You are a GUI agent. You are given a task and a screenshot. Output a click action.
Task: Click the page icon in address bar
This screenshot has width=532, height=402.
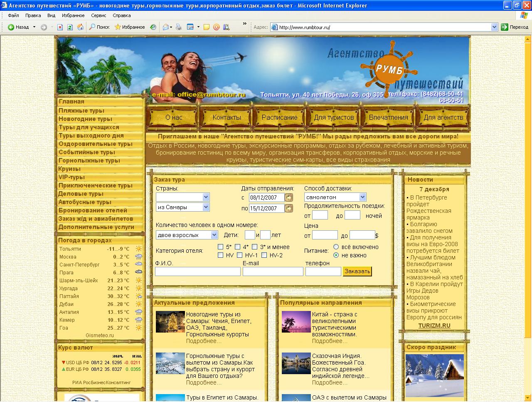click(x=274, y=27)
